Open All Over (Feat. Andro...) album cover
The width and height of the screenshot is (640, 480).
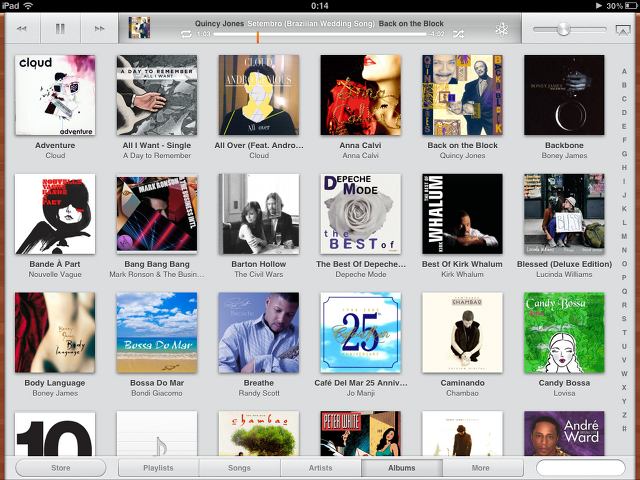point(259,95)
